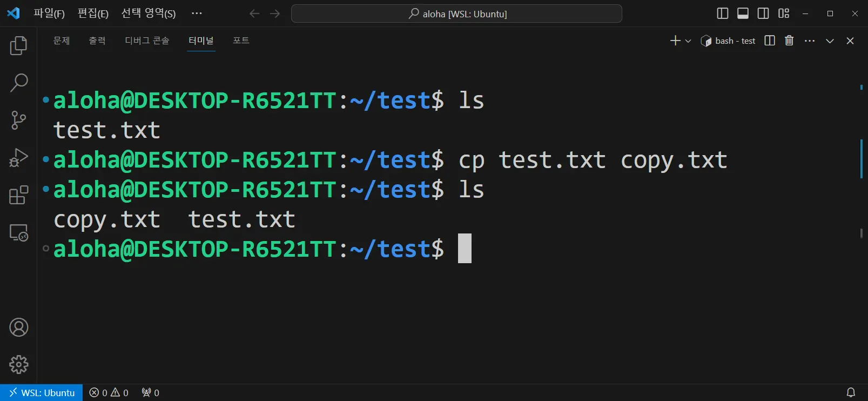Open the Extensions view
Screen dimensions: 868x401
coord(18,195)
